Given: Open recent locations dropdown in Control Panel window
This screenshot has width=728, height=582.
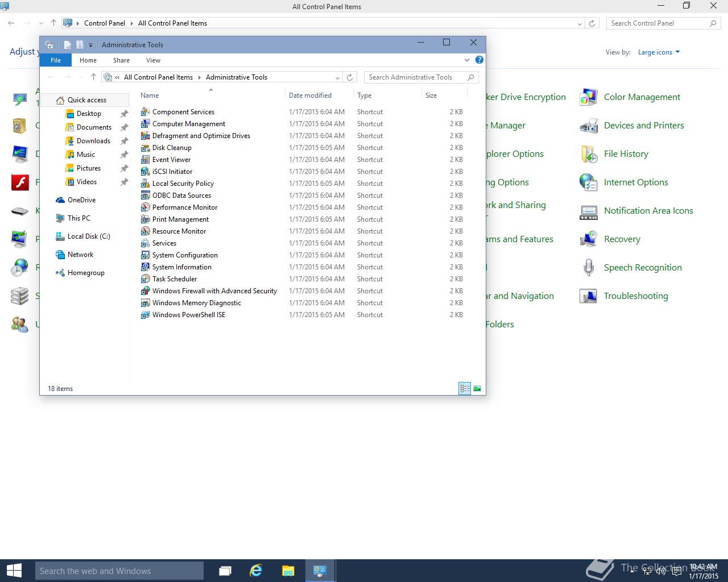Looking at the screenshot, I should (x=41, y=23).
